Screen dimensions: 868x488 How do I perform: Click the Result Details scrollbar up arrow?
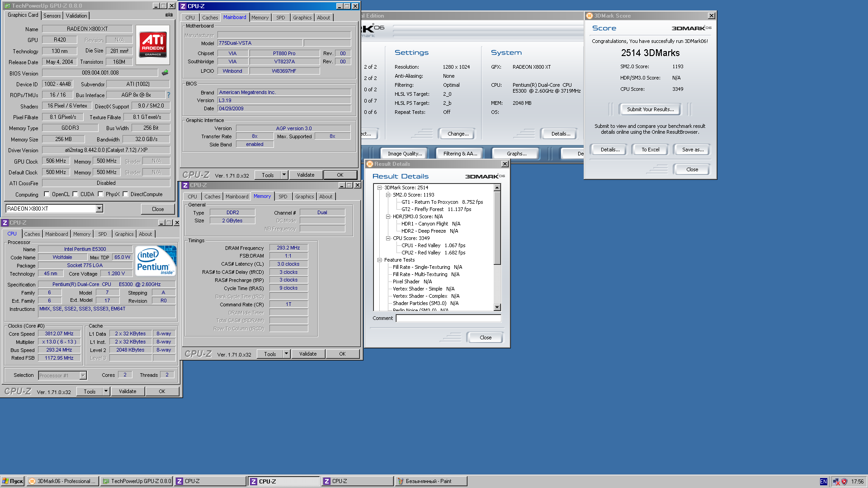click(497, 188)
